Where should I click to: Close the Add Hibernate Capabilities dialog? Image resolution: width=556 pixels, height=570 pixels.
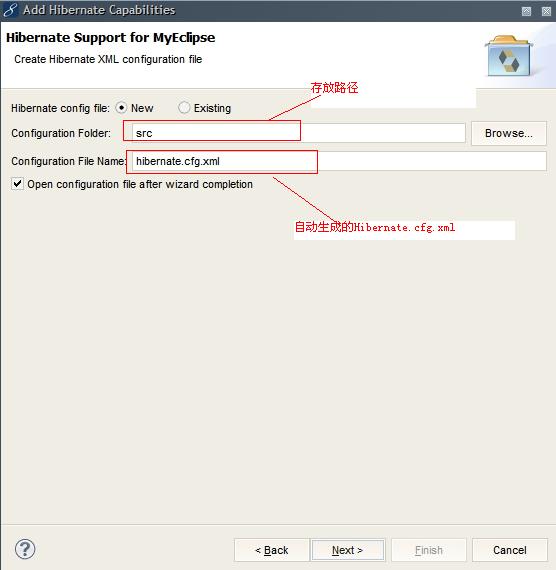[x=546, y=11]
